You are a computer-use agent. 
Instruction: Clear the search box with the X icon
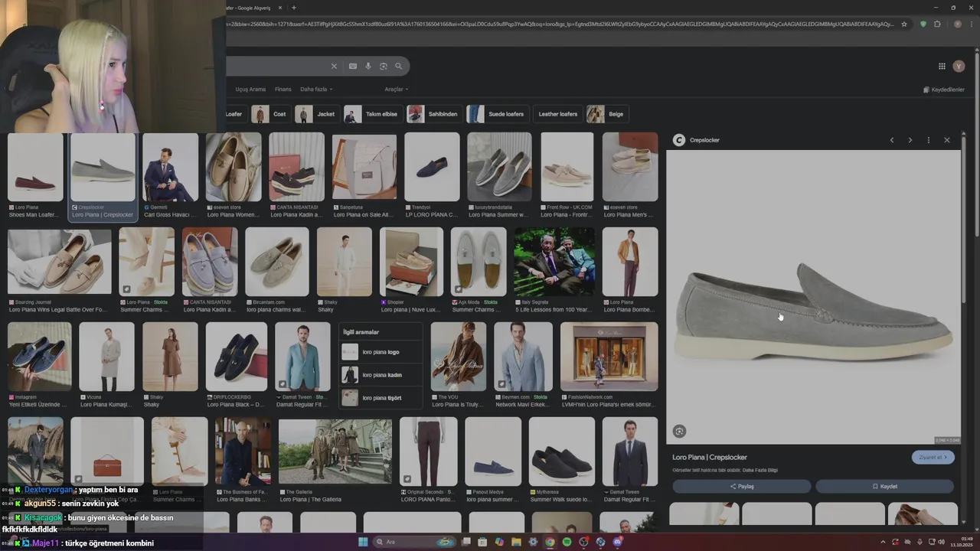334,67
